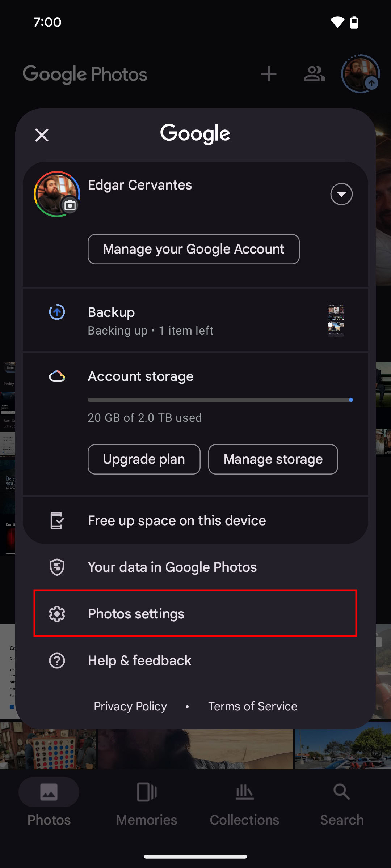The image size is (391, 868).
Task: Tap the Photos settings gear icon
Action: (57, 614)
